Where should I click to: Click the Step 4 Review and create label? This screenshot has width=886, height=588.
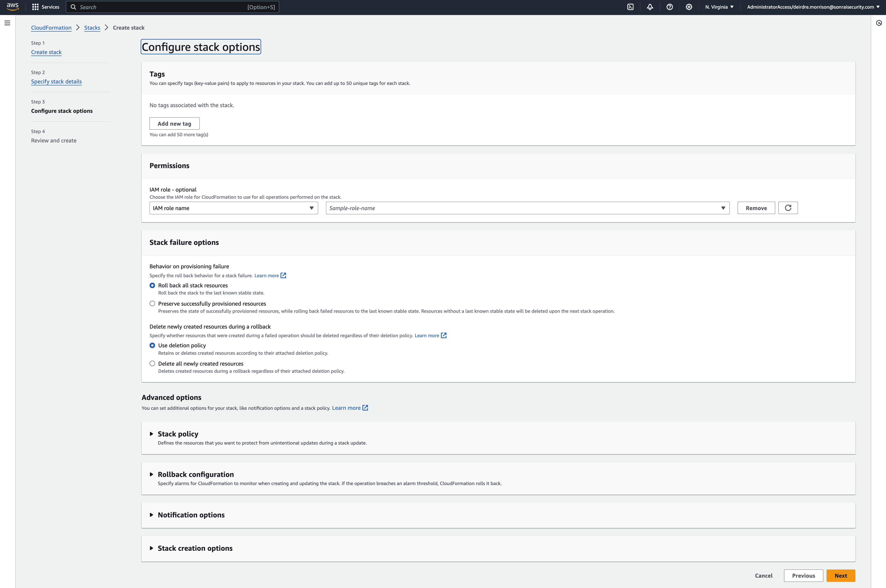(54, 141)
